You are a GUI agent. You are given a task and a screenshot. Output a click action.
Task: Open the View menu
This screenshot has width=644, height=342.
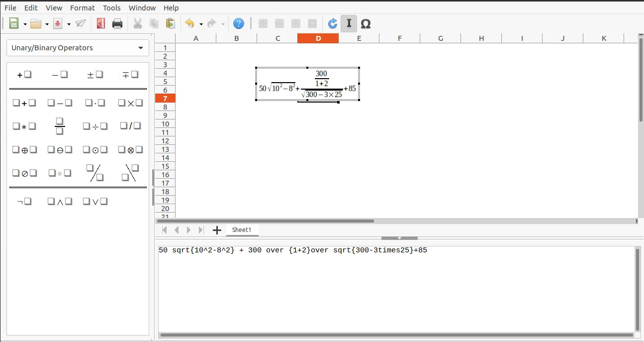(x=54, y=8)
